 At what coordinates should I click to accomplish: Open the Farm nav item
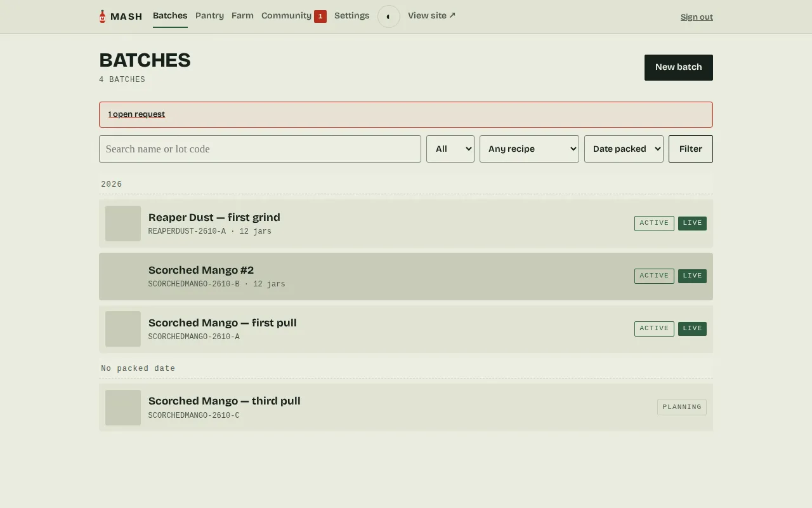tap(242, 16)
